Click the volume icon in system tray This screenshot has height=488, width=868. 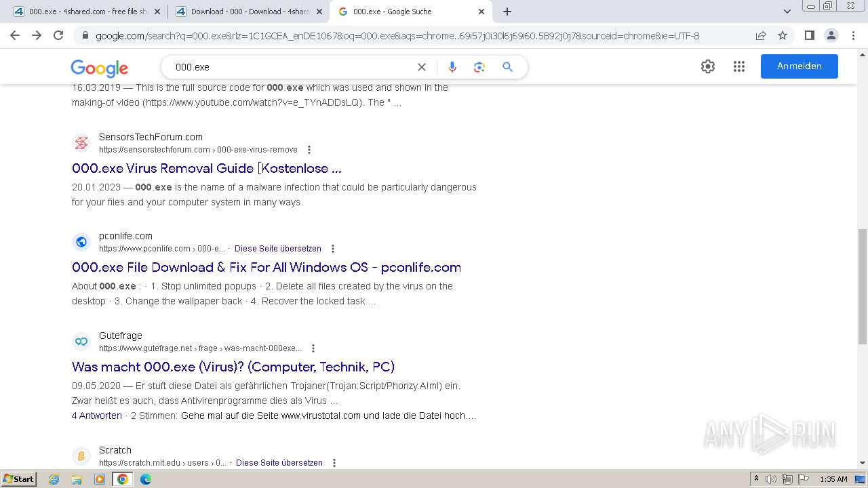click(x=771, y=479)
